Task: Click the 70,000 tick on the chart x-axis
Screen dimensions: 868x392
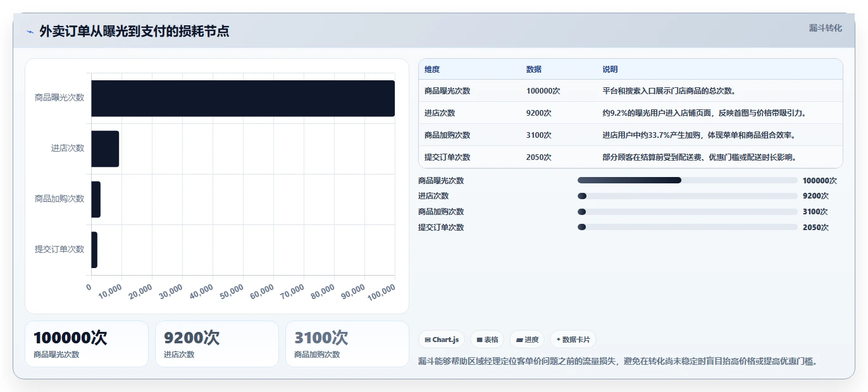Action: [292, 291]
